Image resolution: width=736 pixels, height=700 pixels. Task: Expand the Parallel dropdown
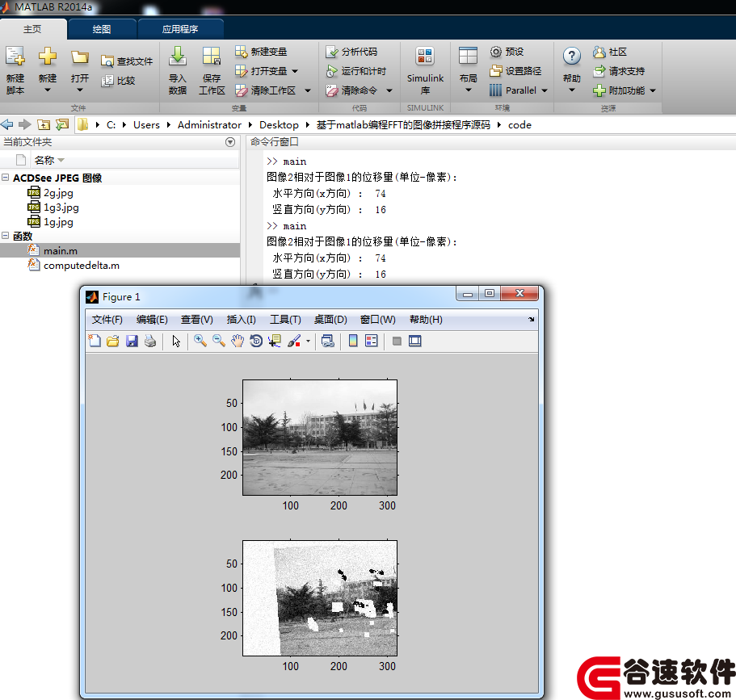545,90
